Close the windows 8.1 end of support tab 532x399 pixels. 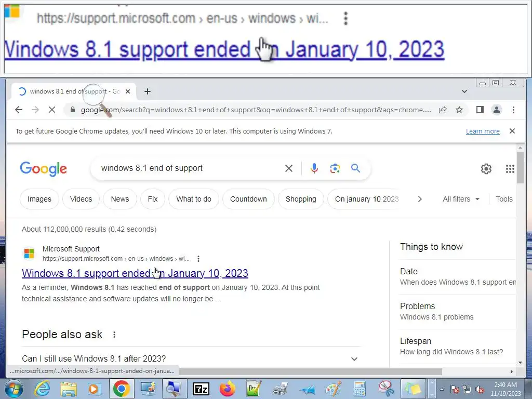(128, 91)
